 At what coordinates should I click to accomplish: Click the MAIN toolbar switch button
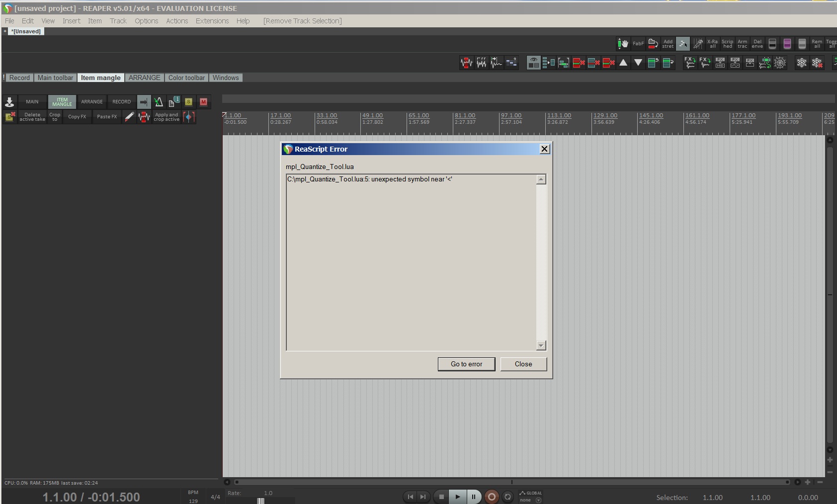click(x=32, y=102)
